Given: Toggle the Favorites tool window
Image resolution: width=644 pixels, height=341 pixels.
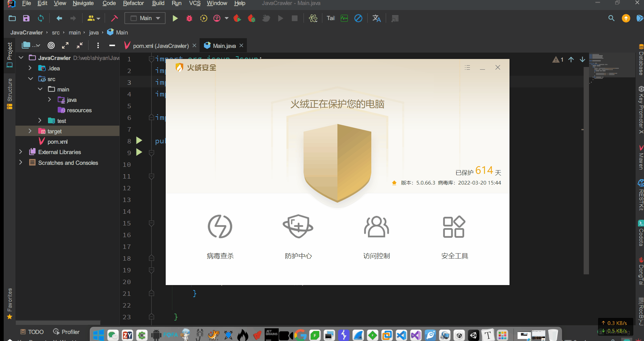Looking at the screenshot, I should click(x=10, y=303).
